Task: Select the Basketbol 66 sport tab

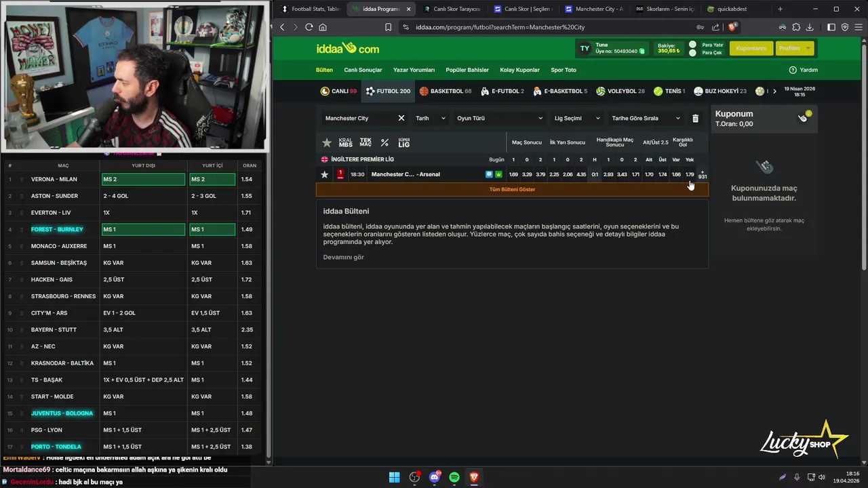Action: tap(446, 91)
